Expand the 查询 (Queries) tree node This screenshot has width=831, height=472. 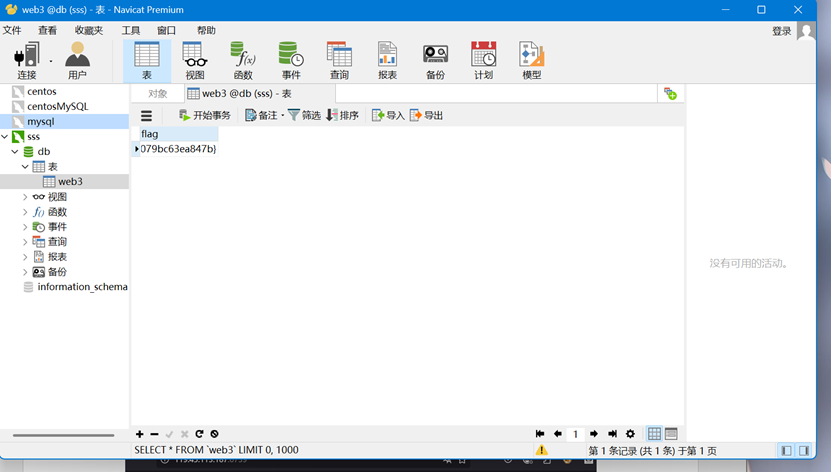25,242
